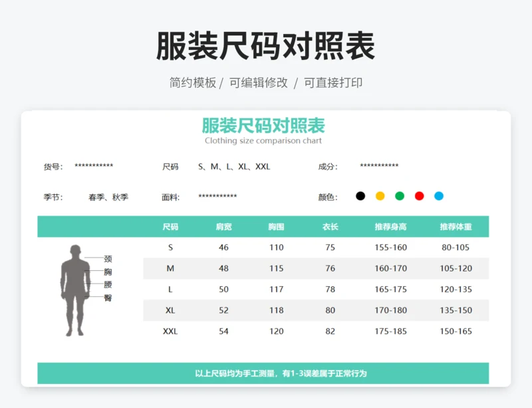Click the large black page heading
Image resolution: width=532 pixels, height=408 pixels.
[265, 46]
